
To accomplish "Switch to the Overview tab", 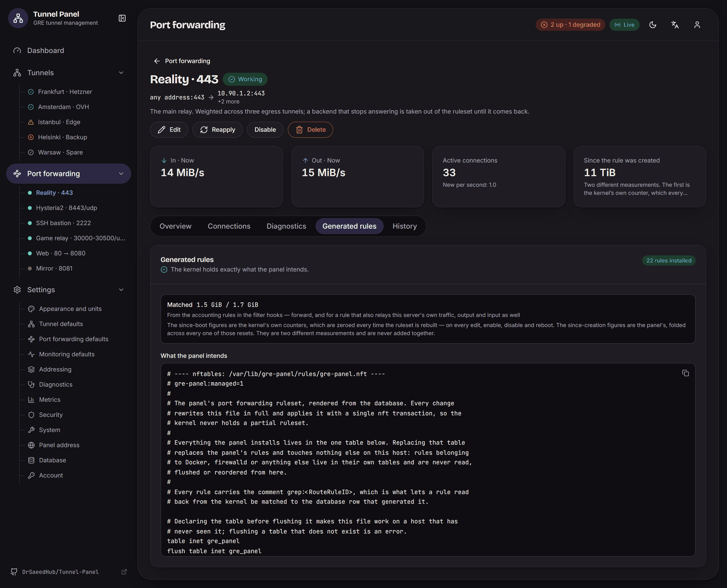I will click(x=175, y=226).
